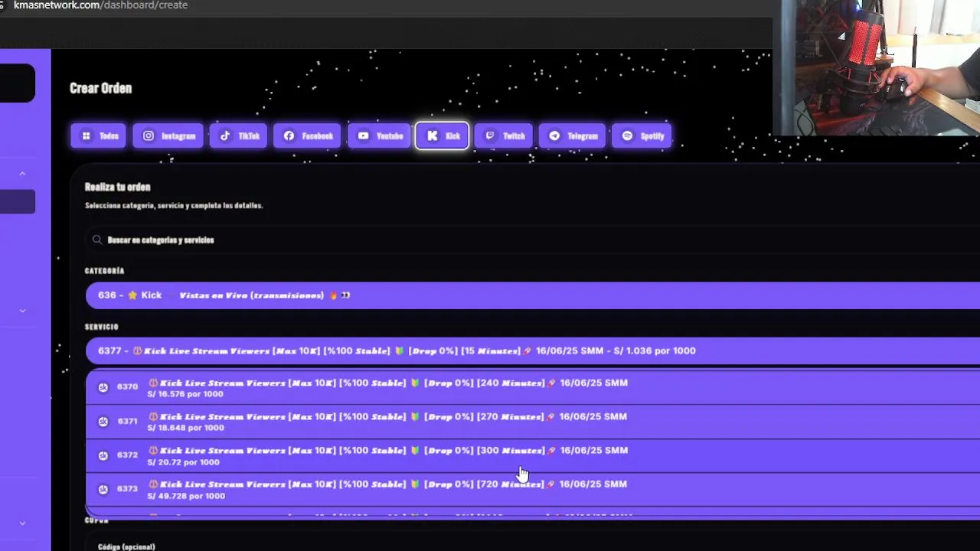The height and width of the screenshot is (551, 980).
Task: Open the category dropdown 636 Kick
Action: click(x=532, y=295)
